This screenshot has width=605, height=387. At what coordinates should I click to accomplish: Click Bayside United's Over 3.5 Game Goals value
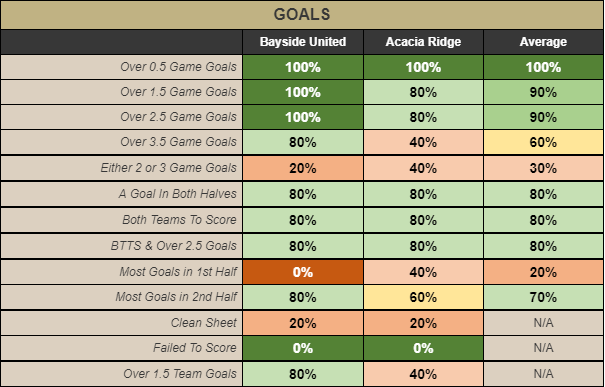(303, 142)
